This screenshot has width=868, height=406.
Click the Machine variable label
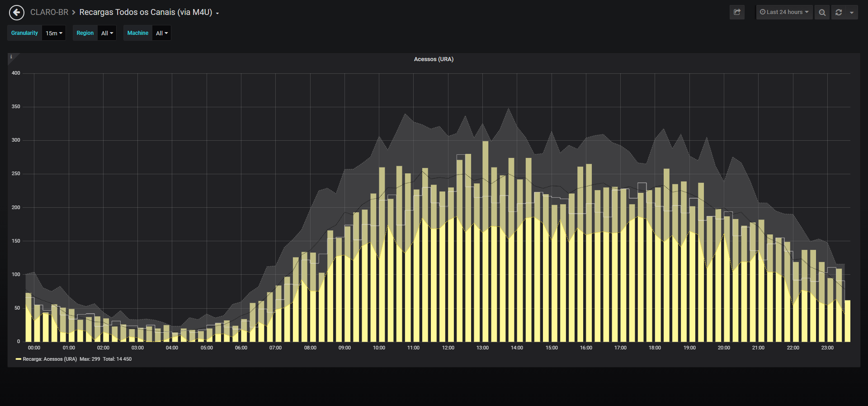pyautogui.click(x=138, y=33)
